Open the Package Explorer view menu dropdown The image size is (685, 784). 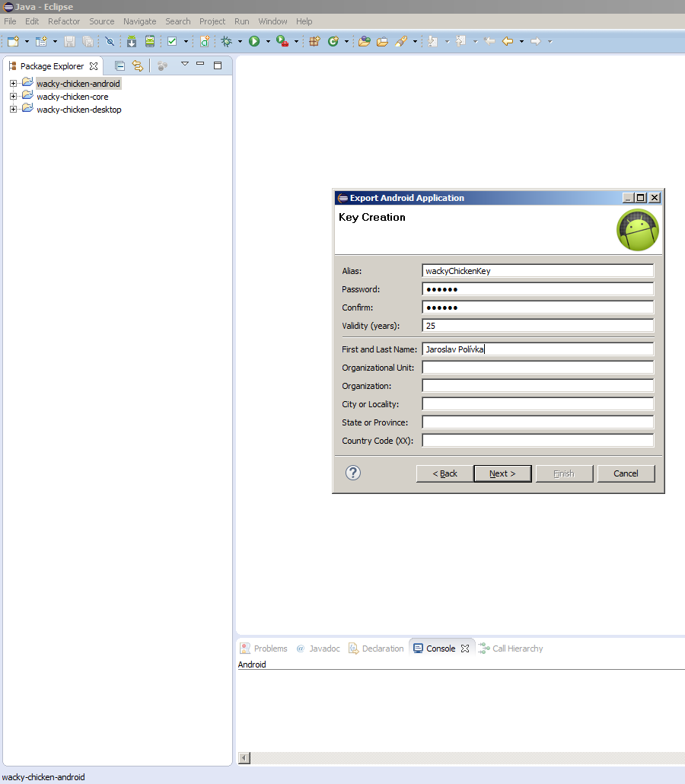point(184,65)
